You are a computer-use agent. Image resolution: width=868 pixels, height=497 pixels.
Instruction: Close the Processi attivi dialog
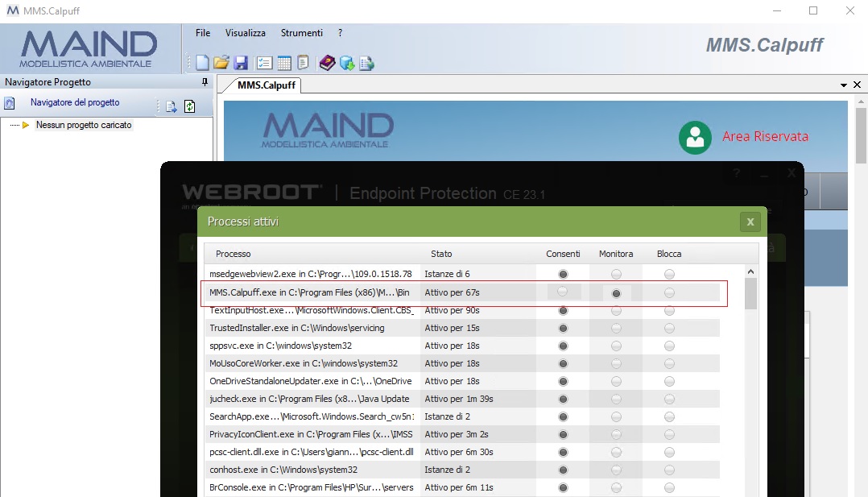pyautogui.click(x=750, y=222)
